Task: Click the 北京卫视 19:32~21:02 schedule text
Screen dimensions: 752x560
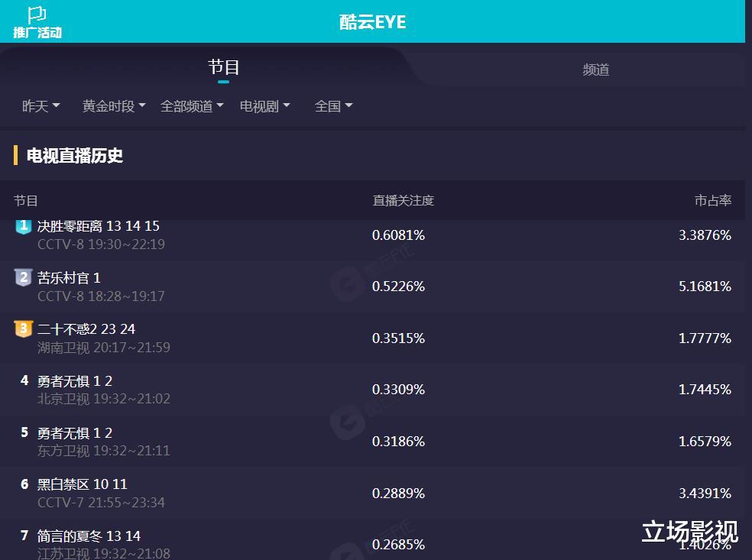Action: [104, 399]
